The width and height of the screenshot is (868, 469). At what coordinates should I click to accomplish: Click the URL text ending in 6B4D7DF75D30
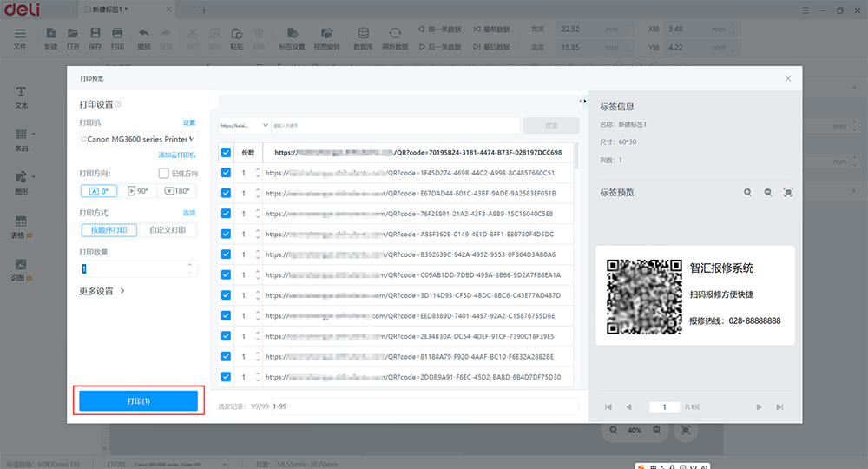tap(413, 377)
